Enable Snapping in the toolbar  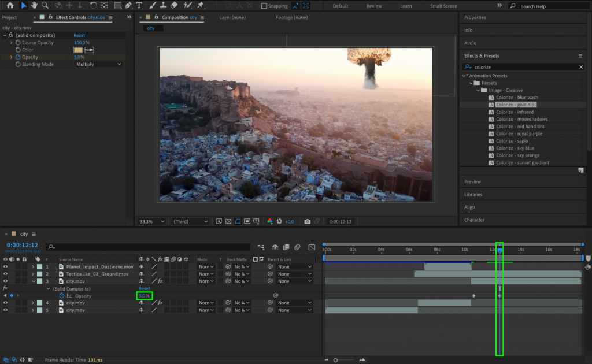[264, 5]
